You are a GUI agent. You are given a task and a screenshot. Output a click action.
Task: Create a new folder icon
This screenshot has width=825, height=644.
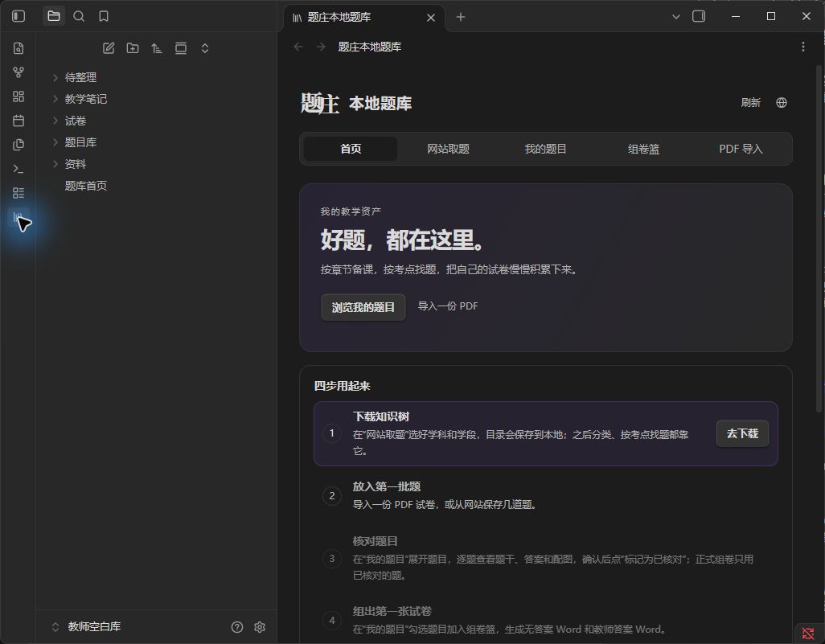[x=133, y=48]
